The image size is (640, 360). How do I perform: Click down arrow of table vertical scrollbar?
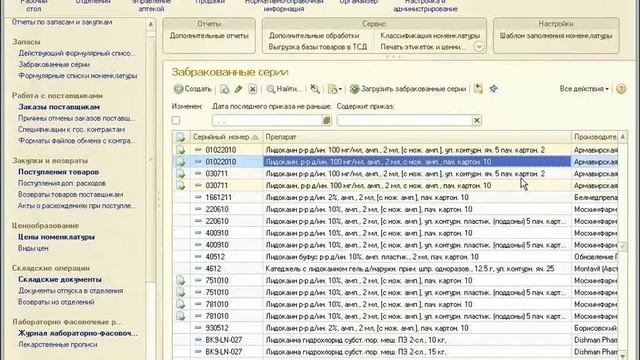pyautogui.click(x=622, y=355)
